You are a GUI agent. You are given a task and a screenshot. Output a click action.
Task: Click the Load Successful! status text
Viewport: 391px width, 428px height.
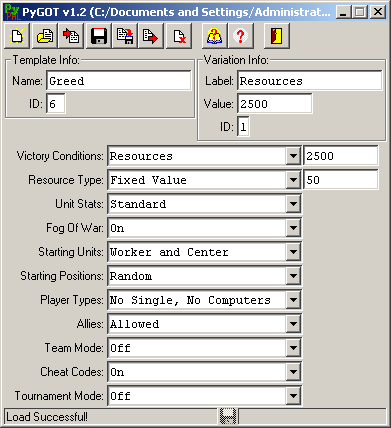[x=47, y=417]
